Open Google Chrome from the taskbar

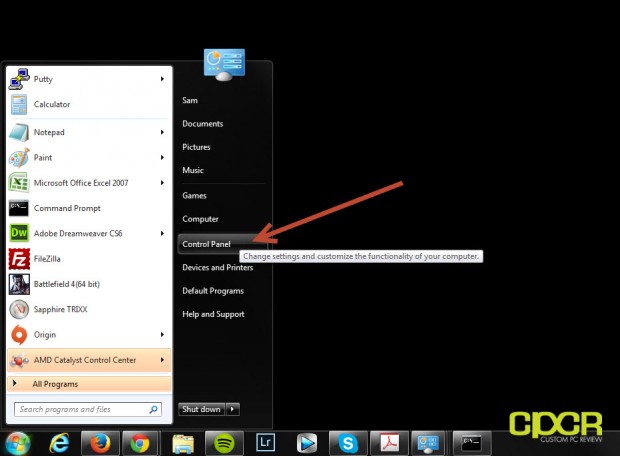[x=140, y=443]
